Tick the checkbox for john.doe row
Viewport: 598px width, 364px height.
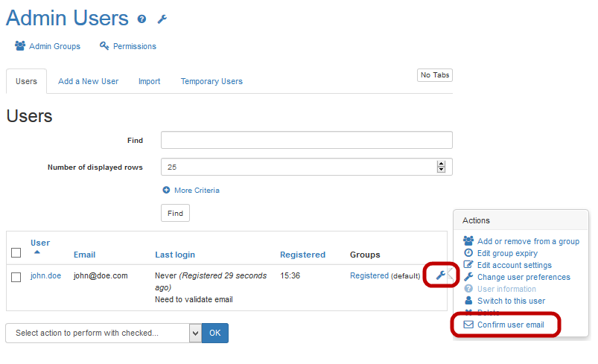pyautogui.click(x=16, y=277)
